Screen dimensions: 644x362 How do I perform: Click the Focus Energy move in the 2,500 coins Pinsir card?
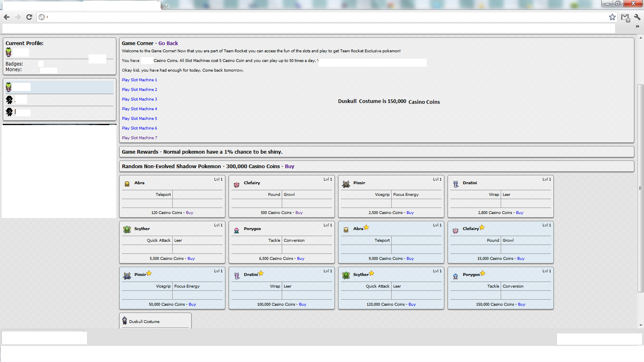(406, 195)
